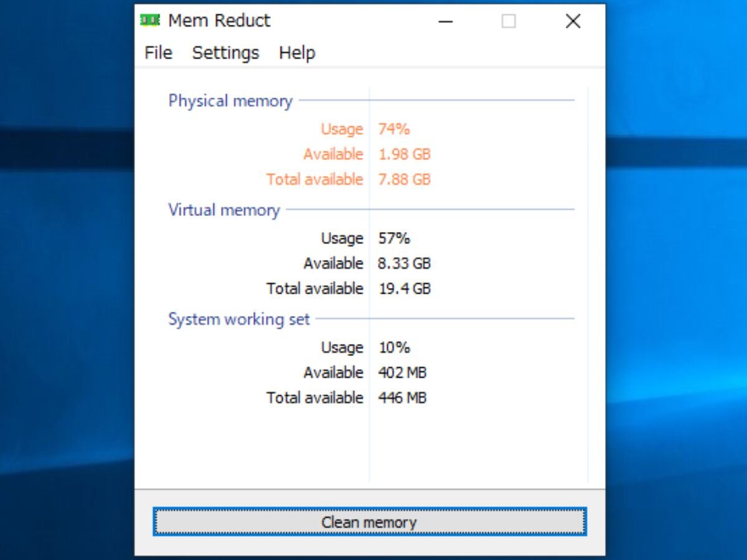Click the system working set 10% usage
The width and height of the screenshot is (747, 560).
tap(394, 347)
